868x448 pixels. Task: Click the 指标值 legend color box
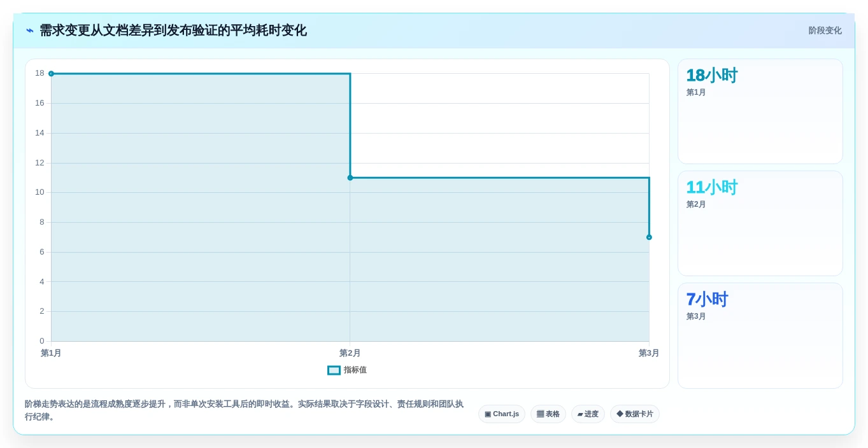pyautogui.click(x=334, y=370)
